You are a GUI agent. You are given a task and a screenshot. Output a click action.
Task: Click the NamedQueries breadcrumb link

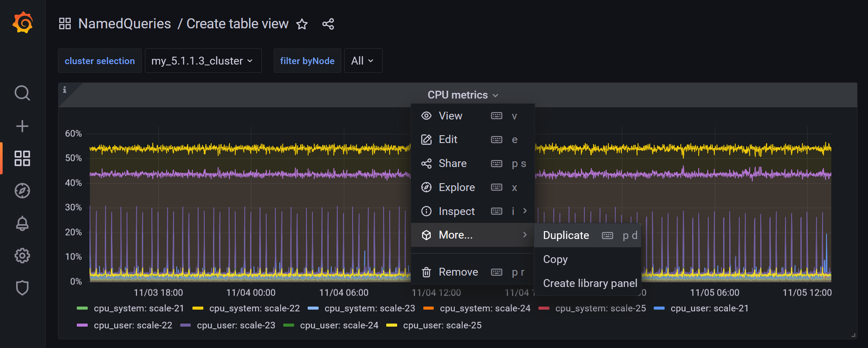(x=124, y=24)
